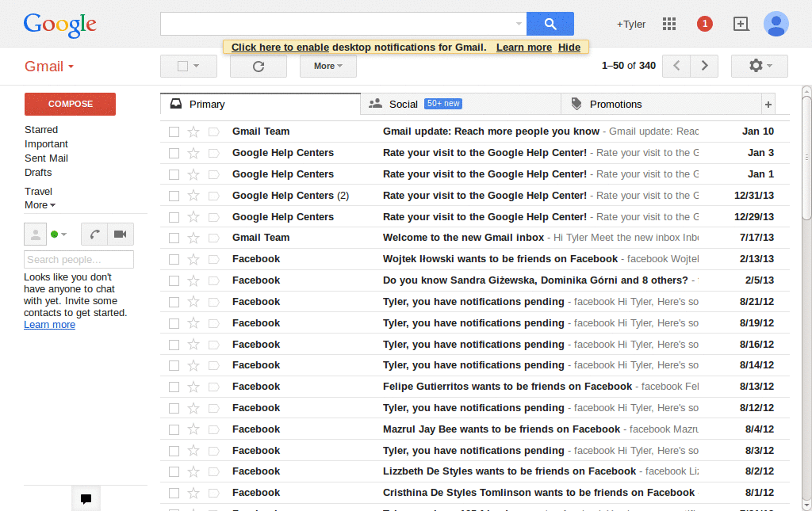Expand the Gmail product switcher dropdown
The height and width of the screenshot is (511, 812).
[x=49, y=67]
